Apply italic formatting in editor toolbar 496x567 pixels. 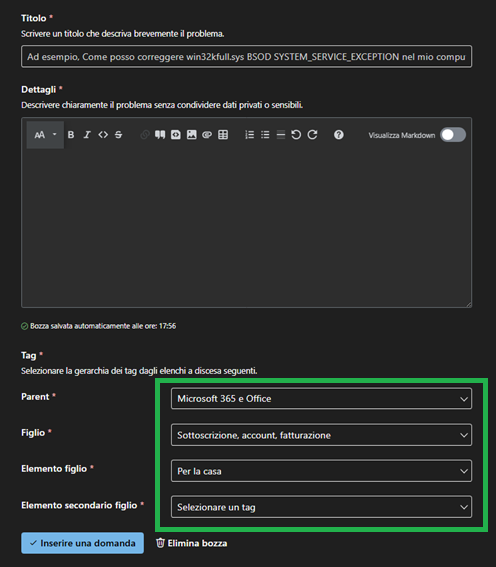pos(87,135)
